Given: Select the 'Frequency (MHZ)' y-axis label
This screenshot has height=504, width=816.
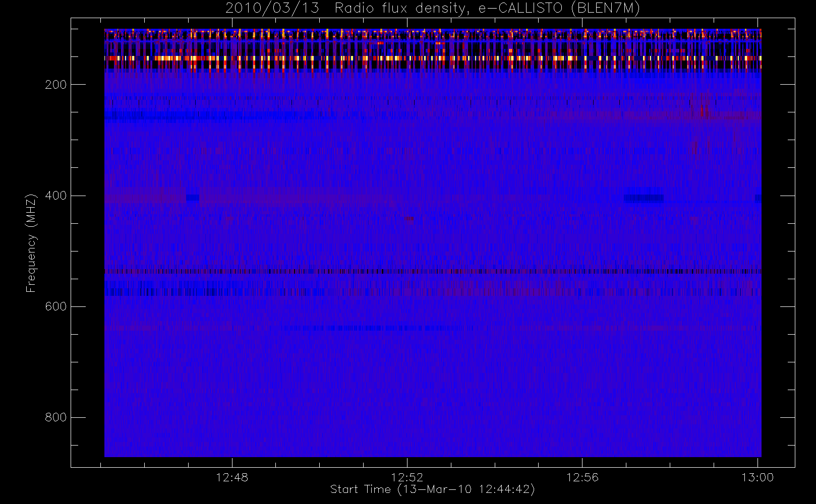Looking at the screenshot, I should [31, 242].
